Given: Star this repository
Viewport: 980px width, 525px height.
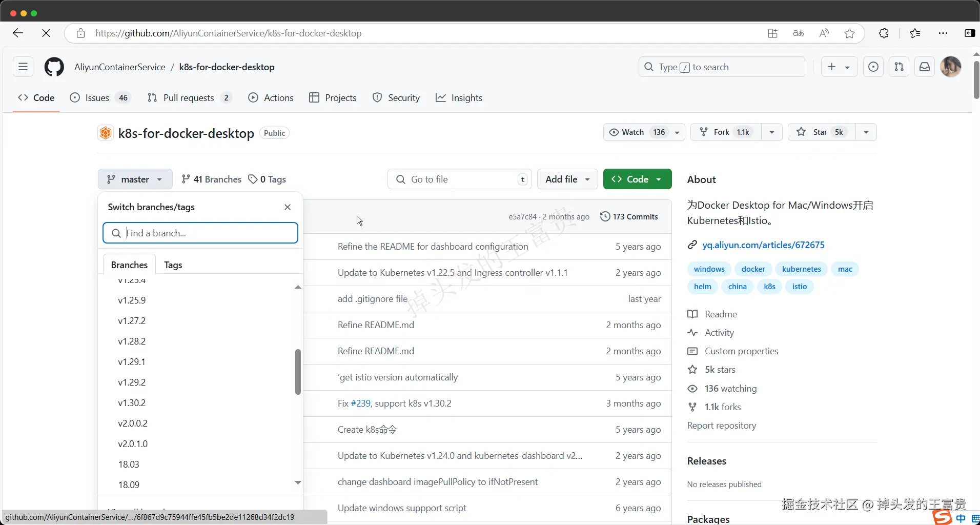Looking at the screenshot, I should 822,132.
